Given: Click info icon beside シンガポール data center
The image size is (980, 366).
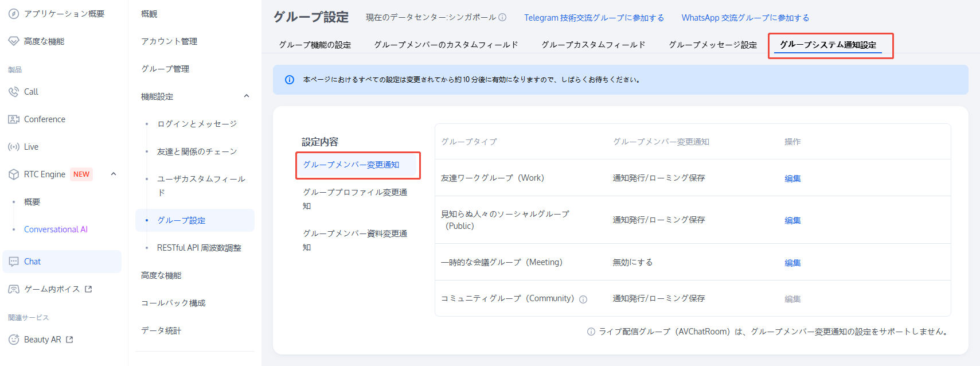Looking at the screenshot, I should (x=502, y=17).
